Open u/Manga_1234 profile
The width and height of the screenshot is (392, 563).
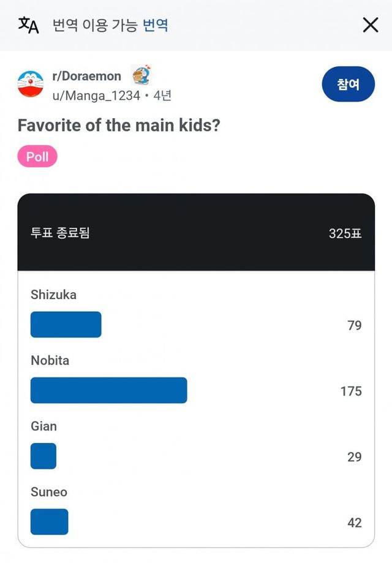[x=96, y=96]
